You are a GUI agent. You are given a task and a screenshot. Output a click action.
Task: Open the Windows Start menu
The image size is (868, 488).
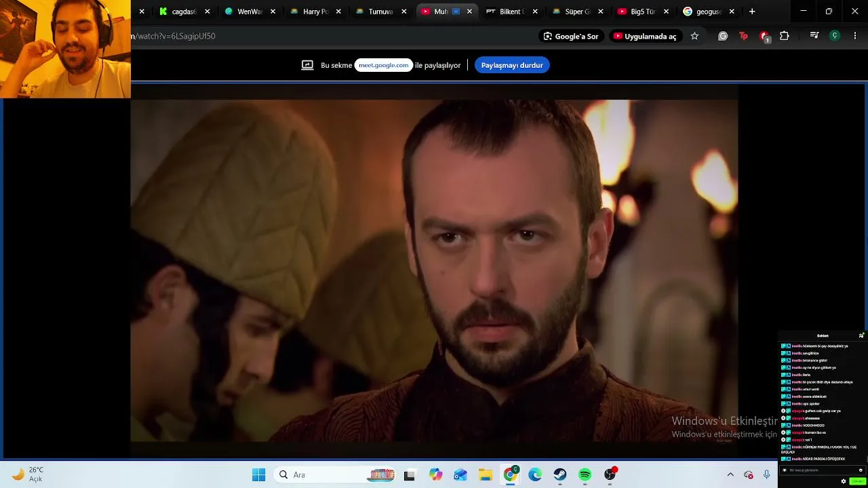tap(258, 474)
